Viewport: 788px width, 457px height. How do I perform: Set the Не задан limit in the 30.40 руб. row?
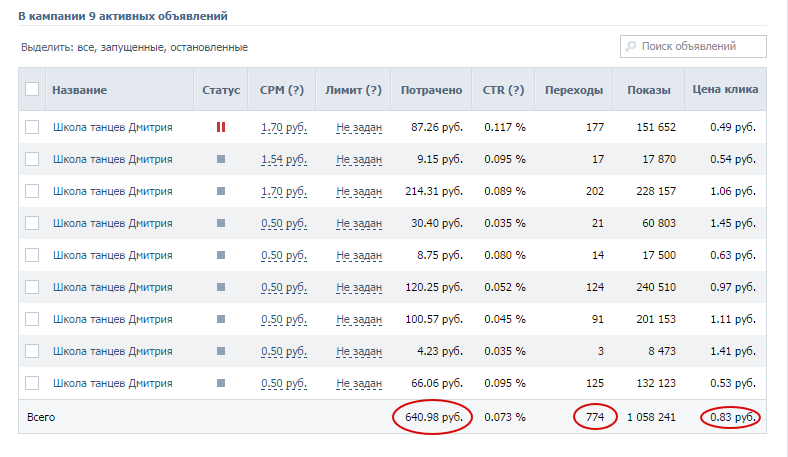(359, 224)
